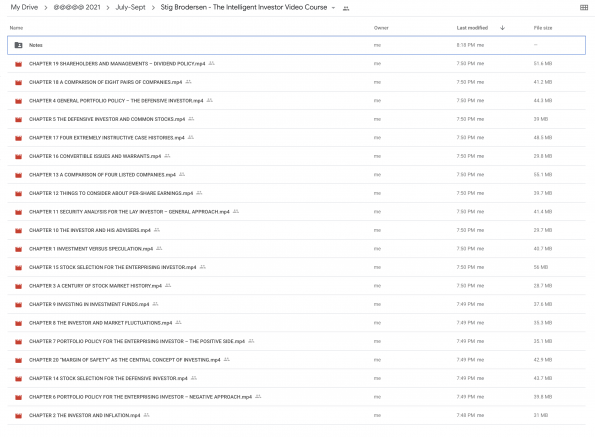This screenshot has height=437, width=595.
Task: Go to 2021 folder breadcrumb
Action: 77,7
